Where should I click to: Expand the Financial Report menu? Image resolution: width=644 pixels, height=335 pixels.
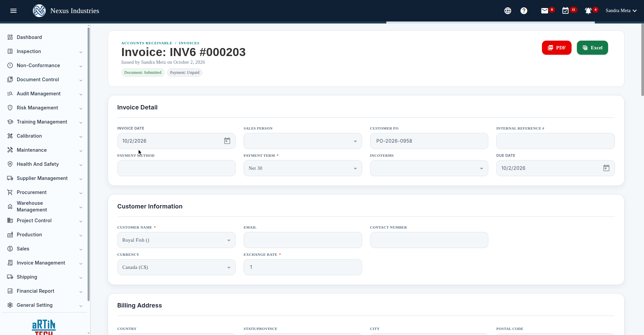(x=45, y=291)
